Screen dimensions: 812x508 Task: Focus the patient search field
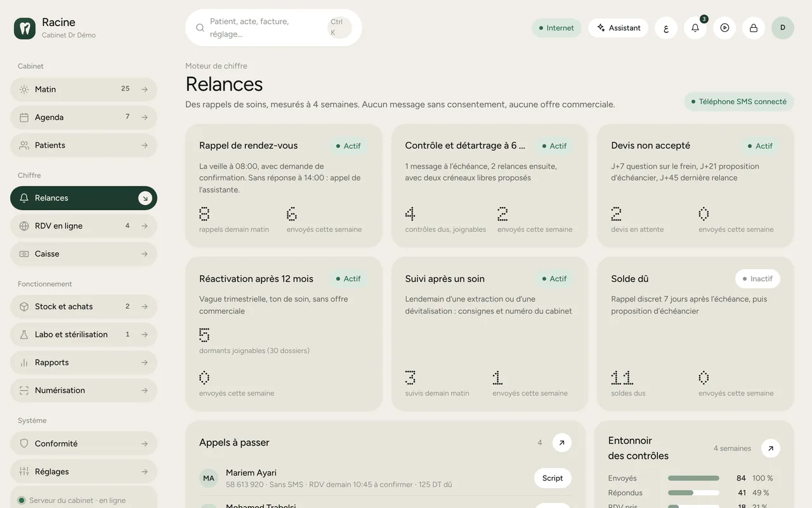point(273,28)
